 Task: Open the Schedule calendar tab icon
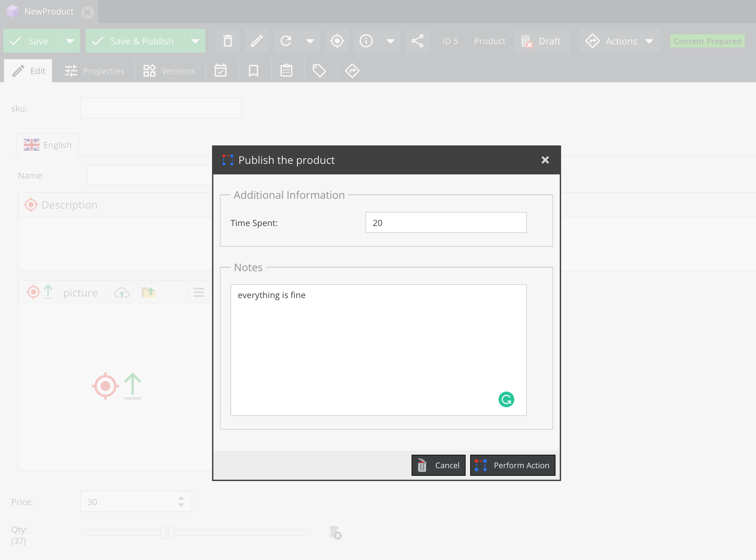(221, 70)
